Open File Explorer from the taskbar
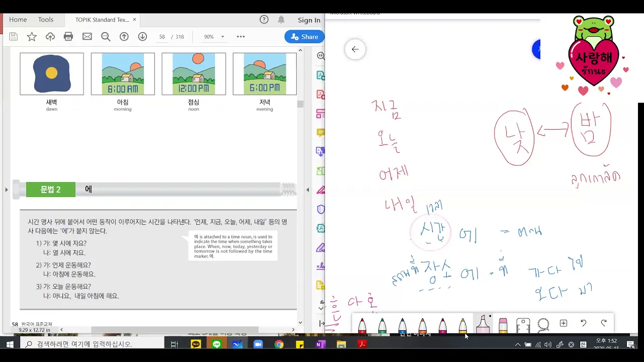644x362 pixels. (341, 344)
